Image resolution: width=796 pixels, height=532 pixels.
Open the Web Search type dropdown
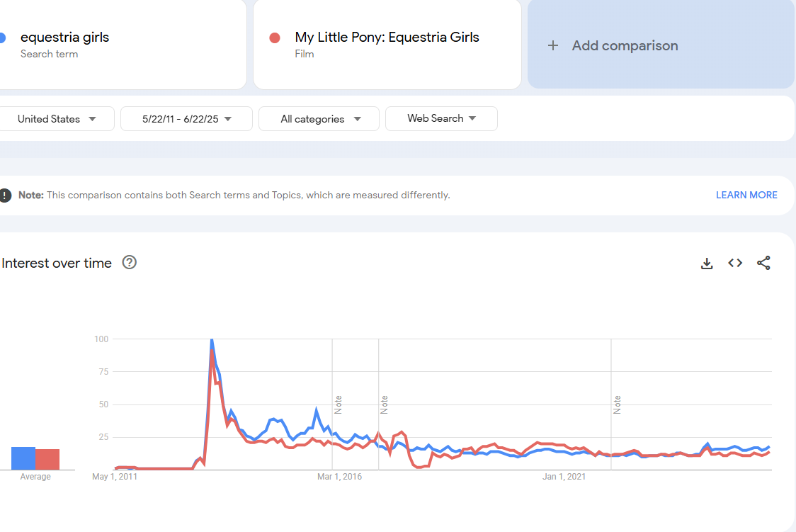[441, 118]
